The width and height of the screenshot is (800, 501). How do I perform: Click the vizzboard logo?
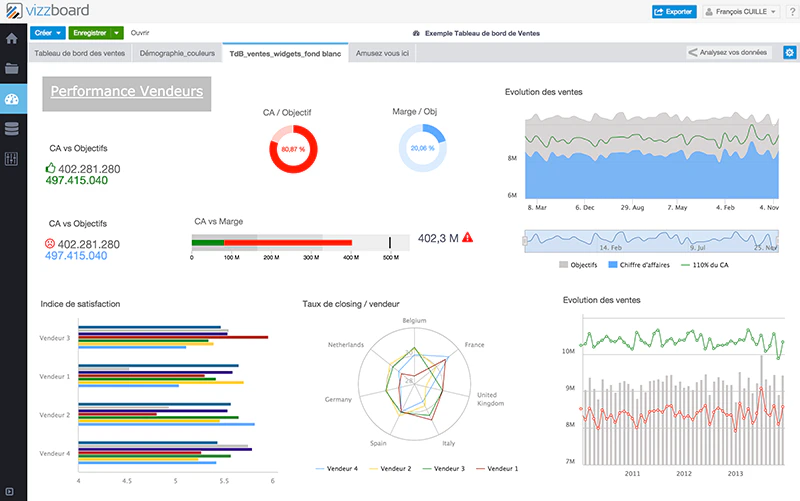coord(47,10)
